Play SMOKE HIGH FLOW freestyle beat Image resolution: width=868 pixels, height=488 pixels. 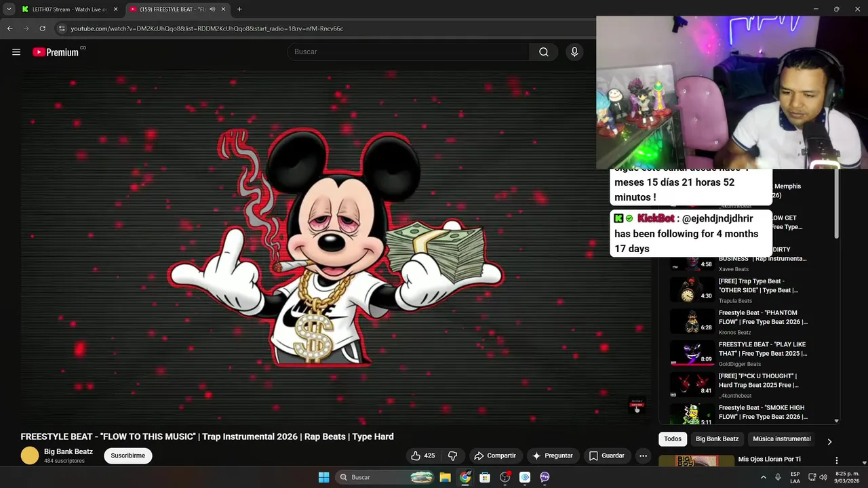763,412
